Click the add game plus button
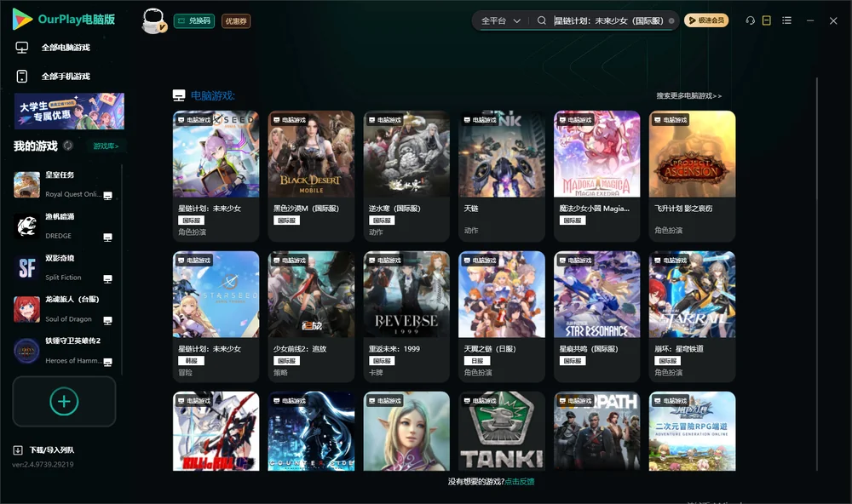Viewport: 852px width, 504px height. tap(64, 401)
